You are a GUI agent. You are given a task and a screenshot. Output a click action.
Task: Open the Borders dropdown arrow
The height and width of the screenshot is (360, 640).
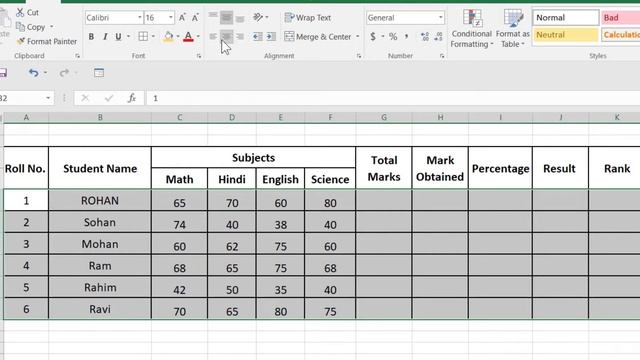click(153, 37)
